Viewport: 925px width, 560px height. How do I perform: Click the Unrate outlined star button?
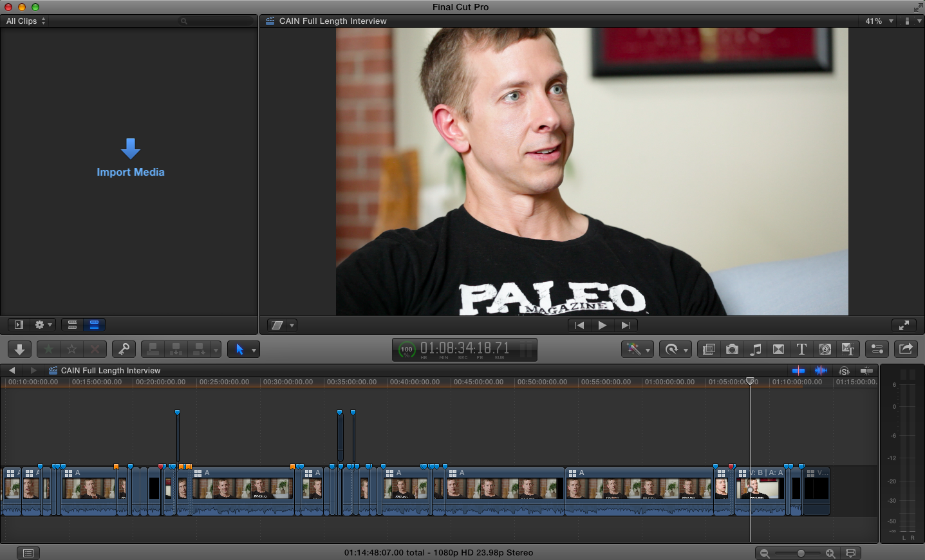(x=71, y=350)
